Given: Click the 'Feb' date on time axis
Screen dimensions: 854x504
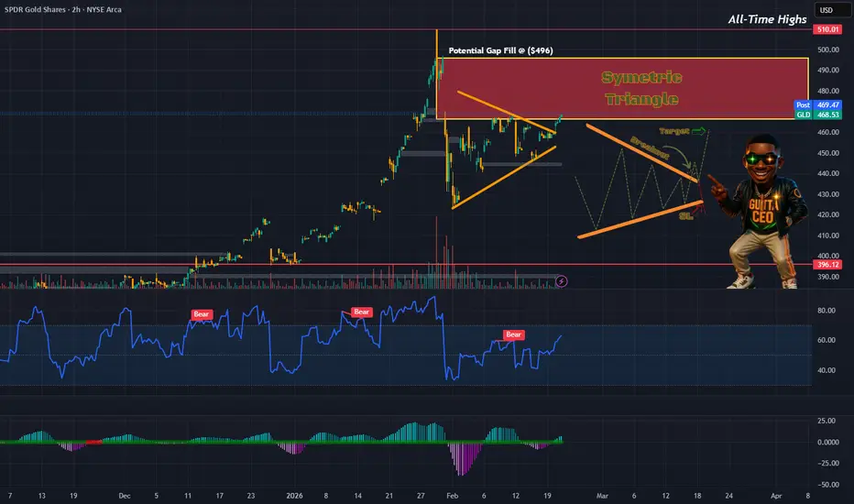Looking at the screenshot, I should pos(452,496).
